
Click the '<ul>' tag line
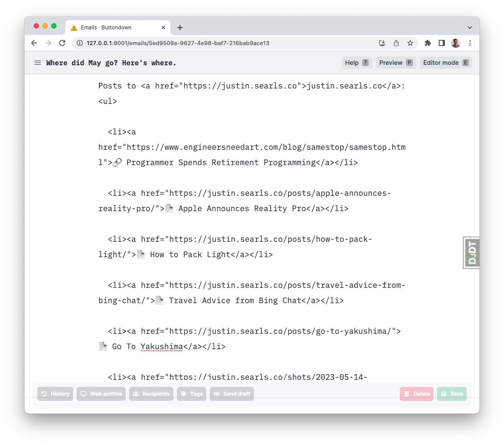(x=108, y=101)
